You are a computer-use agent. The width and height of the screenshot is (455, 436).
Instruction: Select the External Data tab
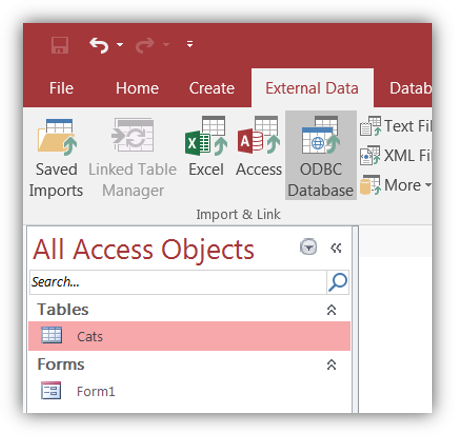coord(312,88)
